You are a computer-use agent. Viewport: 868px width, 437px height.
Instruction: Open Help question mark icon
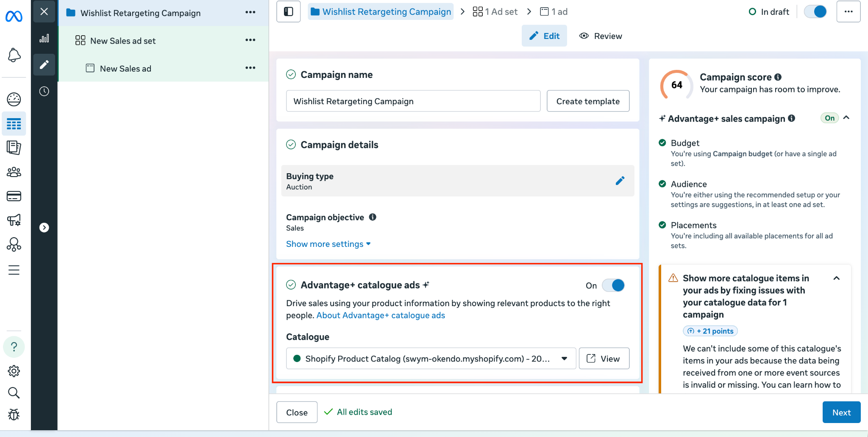[x=14, y=347]
